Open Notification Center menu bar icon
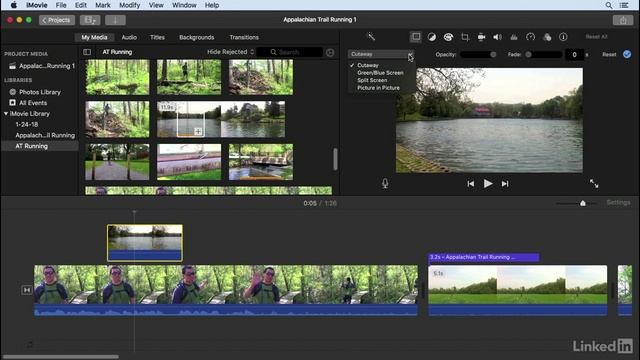Screen dimensions: 640x360 [624, 5]
